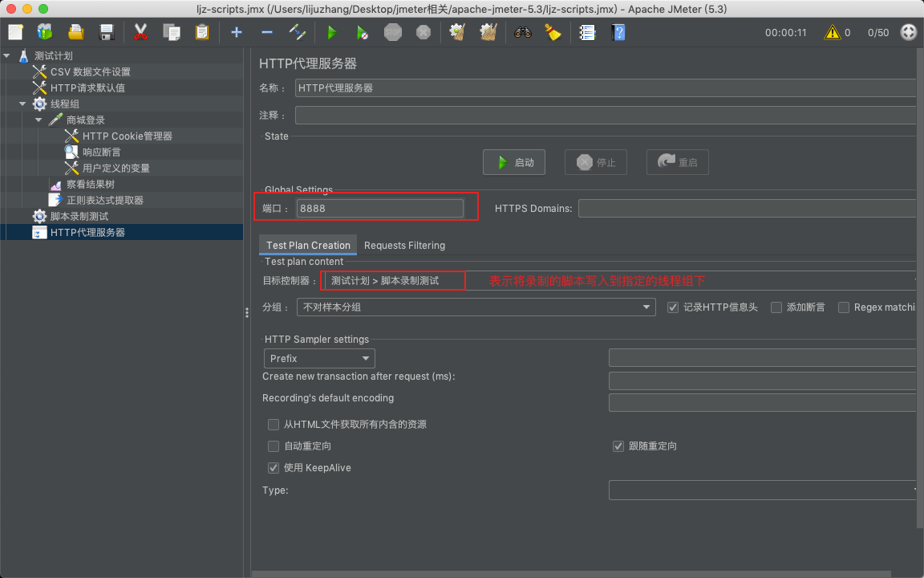Enable 添加断言 checkbox

[776, 307]
